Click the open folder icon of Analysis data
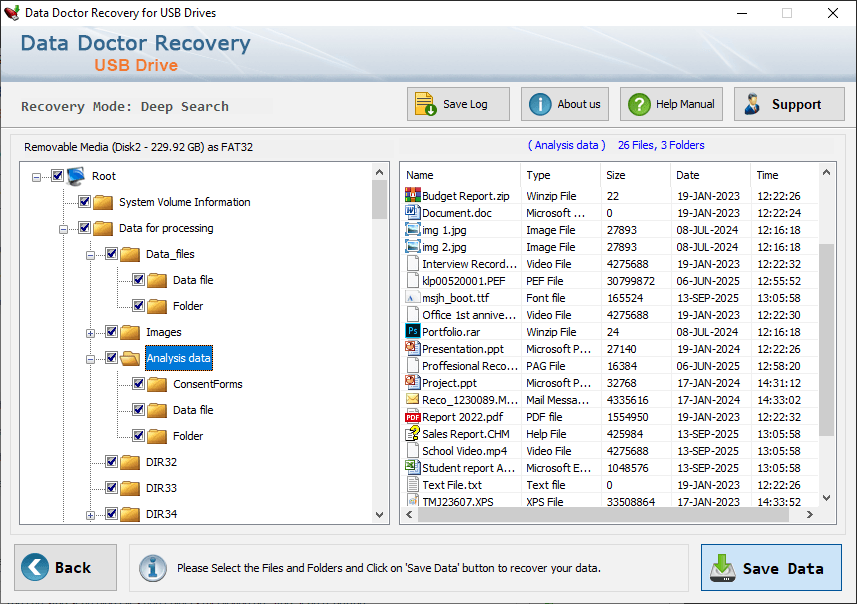This screenshot has width=857, height=604. pyautogui.click(x=130, y=358)
